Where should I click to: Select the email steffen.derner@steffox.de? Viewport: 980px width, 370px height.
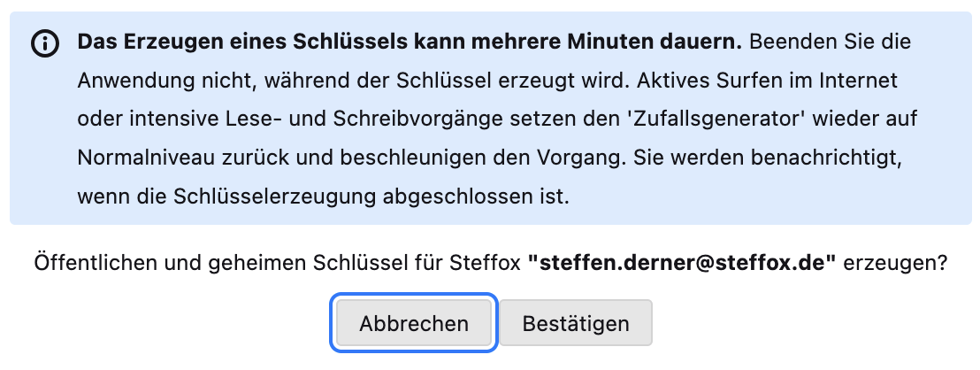(682, 264)
